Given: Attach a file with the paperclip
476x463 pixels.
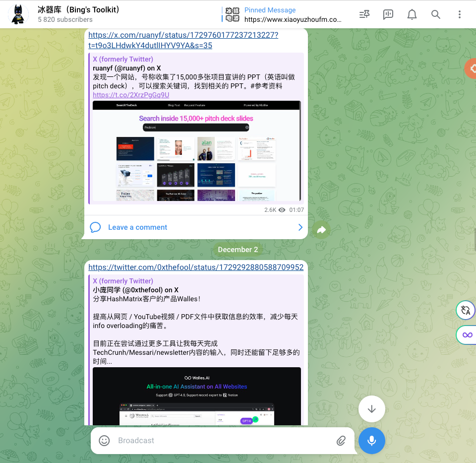Looking at the screenshot, I should (341, 440).
